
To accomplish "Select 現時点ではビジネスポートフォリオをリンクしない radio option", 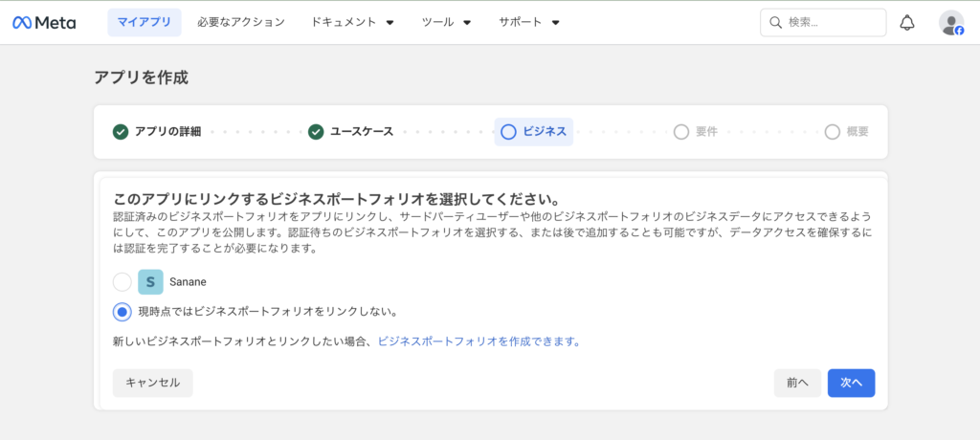I will coord(122,311).
